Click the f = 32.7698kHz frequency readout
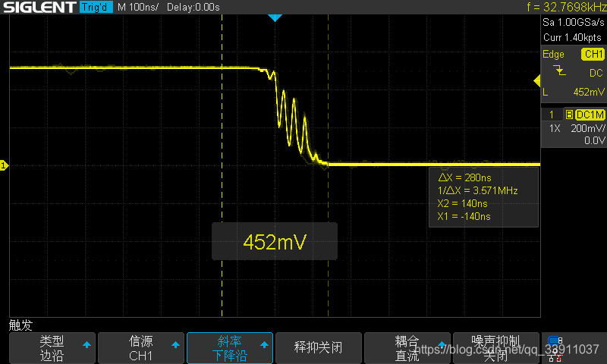This screenshot has height=364, width=607. tap(566, 7)
